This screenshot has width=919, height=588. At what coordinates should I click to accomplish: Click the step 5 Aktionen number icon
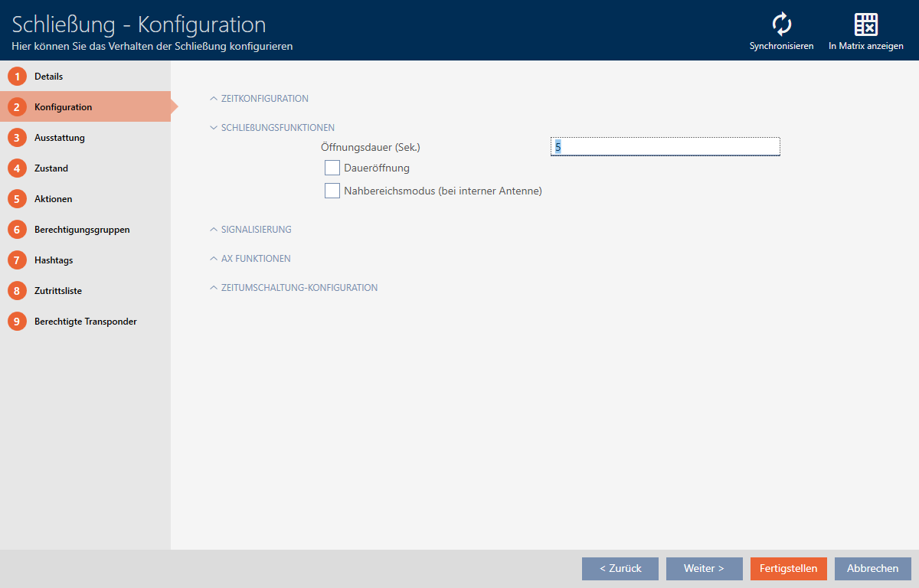point(17,199)
